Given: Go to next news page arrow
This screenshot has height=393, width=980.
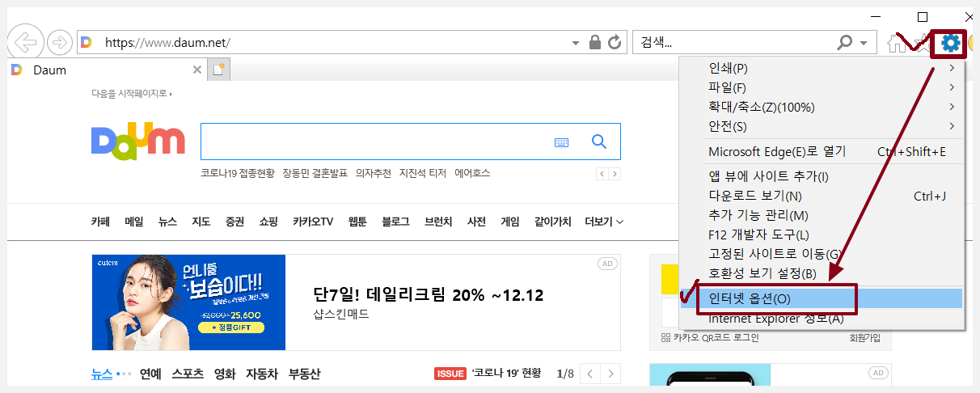Looking at the screenshot, I should (x=611, y=374).
